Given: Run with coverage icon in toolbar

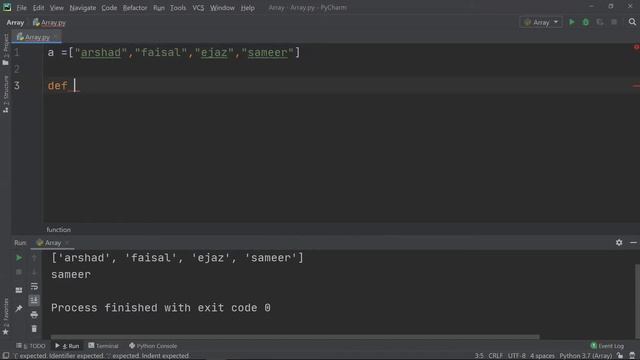Looking at the screenshot, I should pyautogui.click(x=600, y=22).
